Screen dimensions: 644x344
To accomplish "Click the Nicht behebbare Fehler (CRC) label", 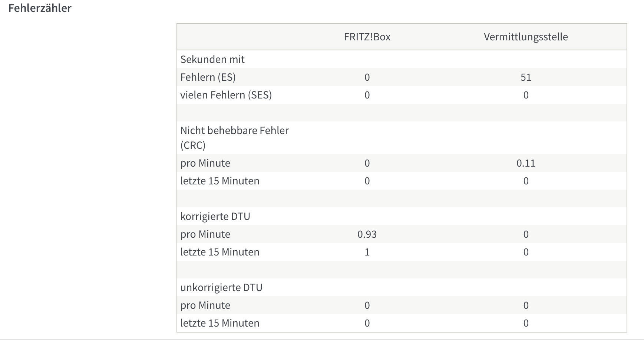I will click(234, 138).
